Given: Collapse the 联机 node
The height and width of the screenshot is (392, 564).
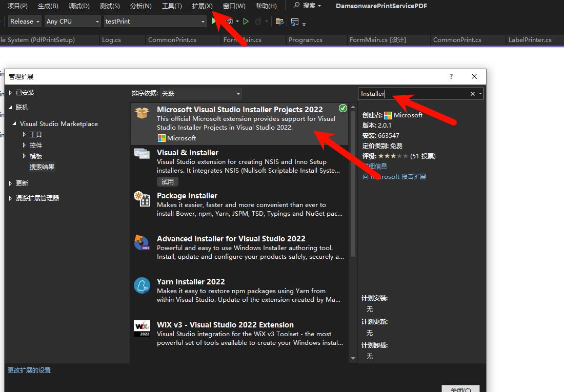Looking at the screenshot, I should pyautogui.click(x=10, y=108).
